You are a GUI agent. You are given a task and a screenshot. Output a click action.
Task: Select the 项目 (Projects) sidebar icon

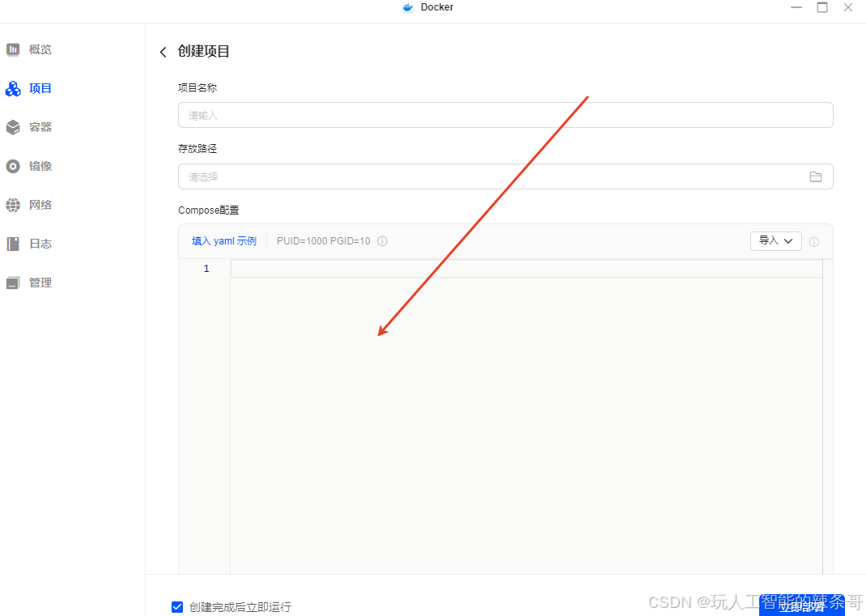coord(13,88)
